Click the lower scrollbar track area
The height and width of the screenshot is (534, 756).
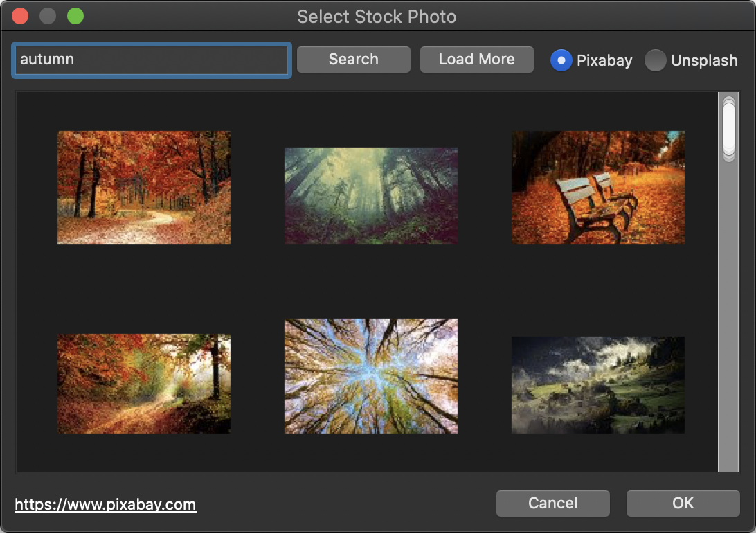pyautogui.click(x=728, y=346)
